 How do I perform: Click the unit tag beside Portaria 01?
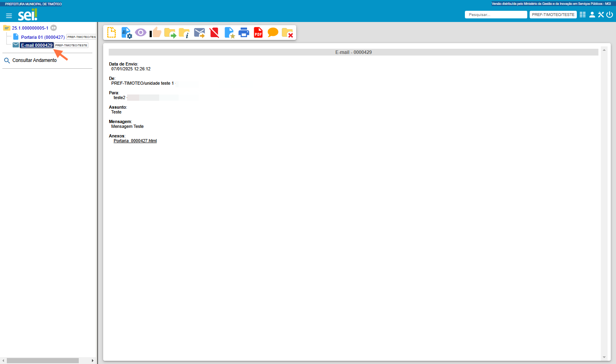pos(81,37)
